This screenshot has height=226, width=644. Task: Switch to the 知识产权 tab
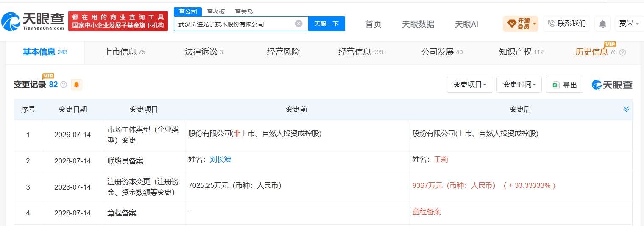click(521, 52)
